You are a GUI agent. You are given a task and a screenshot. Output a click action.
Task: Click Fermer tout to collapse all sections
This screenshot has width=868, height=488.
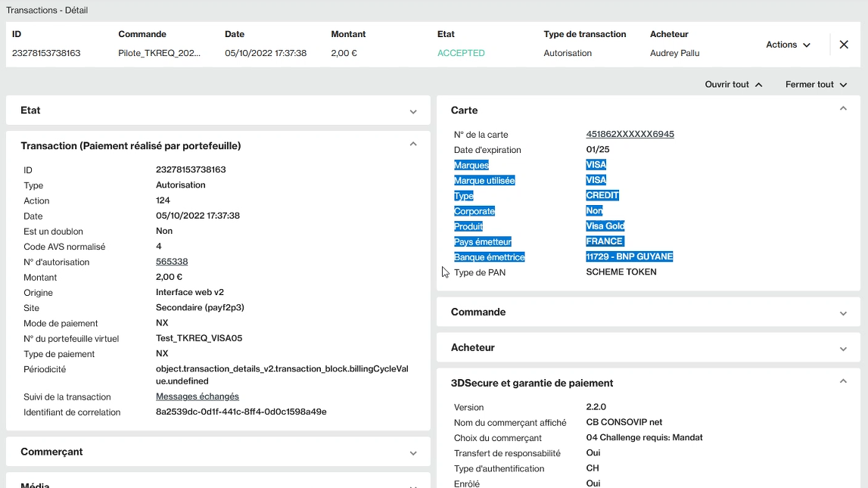[x=816, y=85]
